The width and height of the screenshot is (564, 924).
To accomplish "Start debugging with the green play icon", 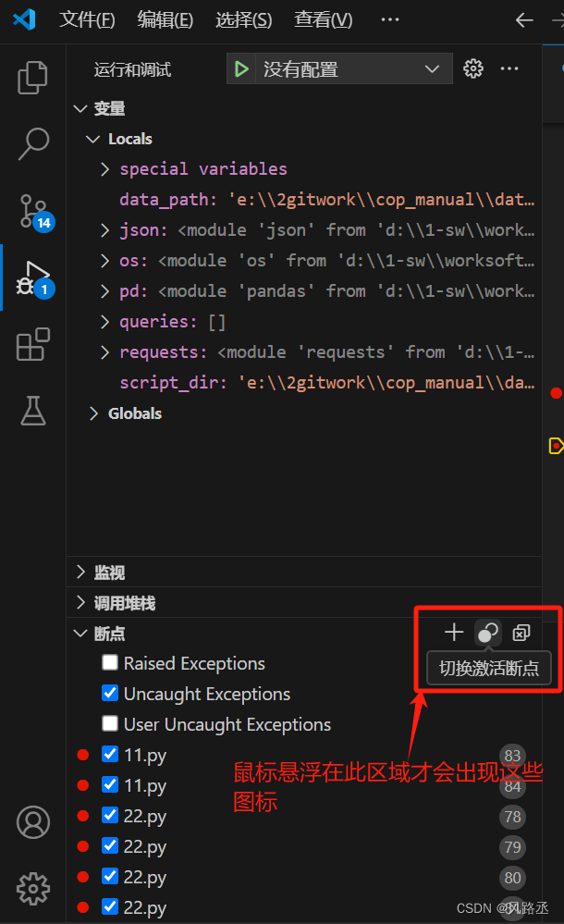I will tap(241, 69).
